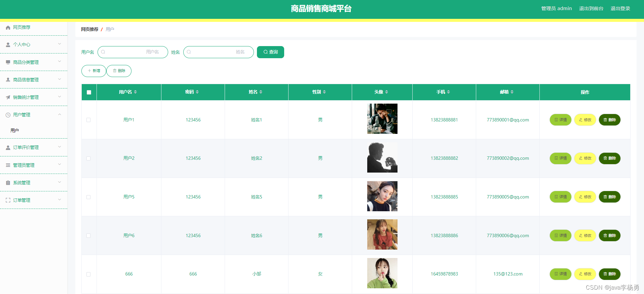Viewport: 644px width, 294px height.
Task: Sort table by 性别 column arrows
Action: (324, 92)
